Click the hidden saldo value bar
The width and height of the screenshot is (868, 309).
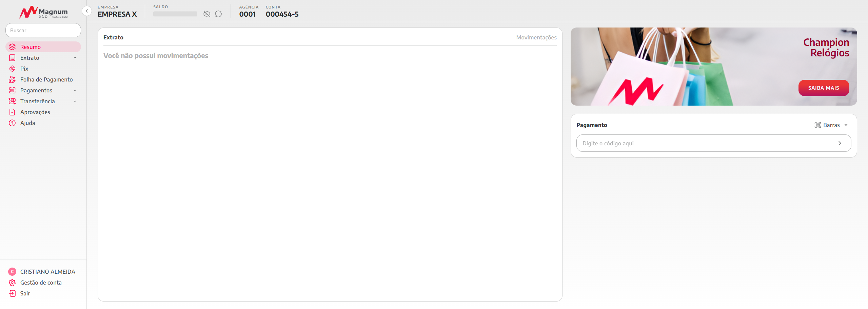coord(175,14)
